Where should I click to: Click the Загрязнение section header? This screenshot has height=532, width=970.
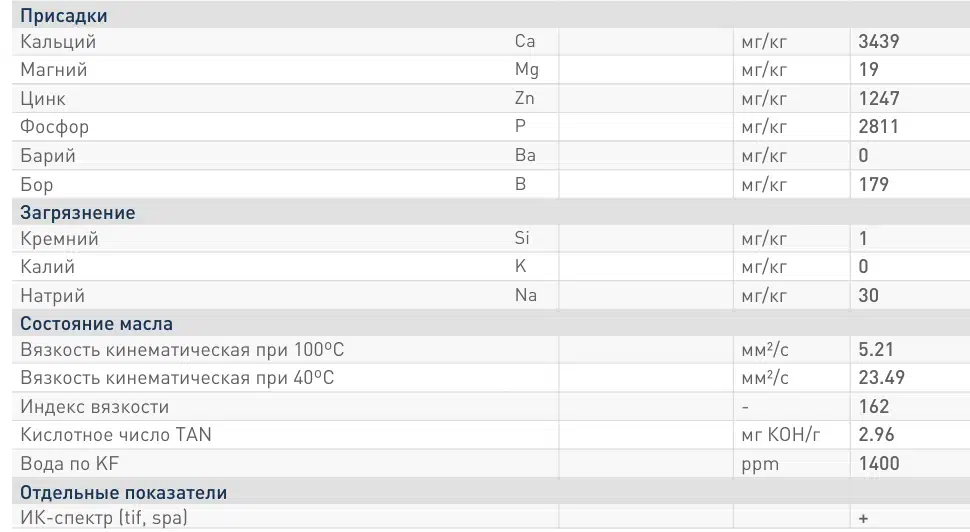77,212
